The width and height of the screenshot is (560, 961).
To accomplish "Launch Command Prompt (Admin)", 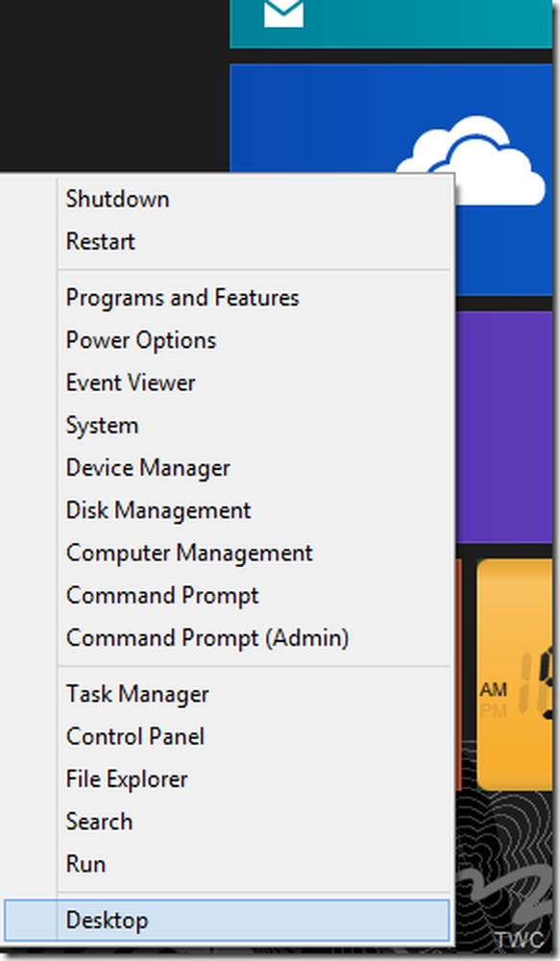I will point(207,639).
